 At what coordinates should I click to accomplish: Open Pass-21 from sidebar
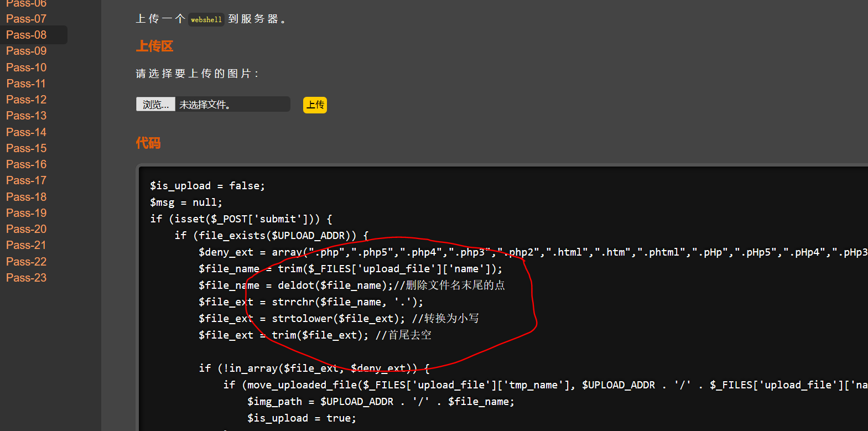pyautogui.click(x=26, y=245)
